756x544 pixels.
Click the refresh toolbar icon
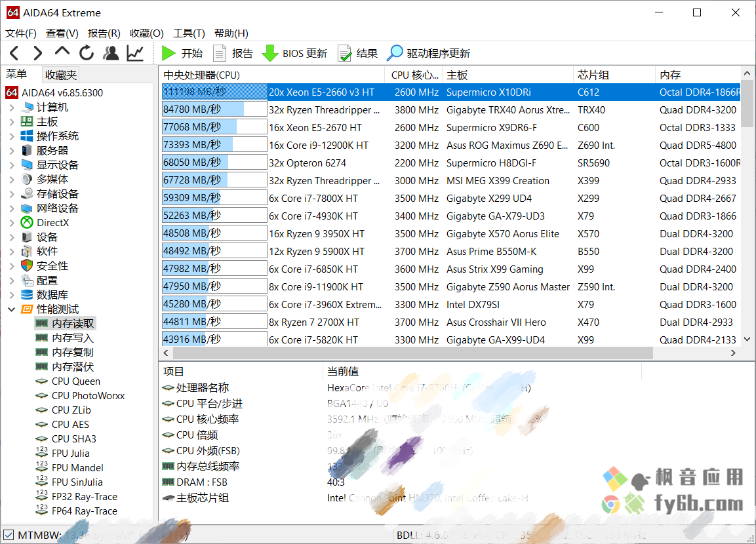click(87, 53)
